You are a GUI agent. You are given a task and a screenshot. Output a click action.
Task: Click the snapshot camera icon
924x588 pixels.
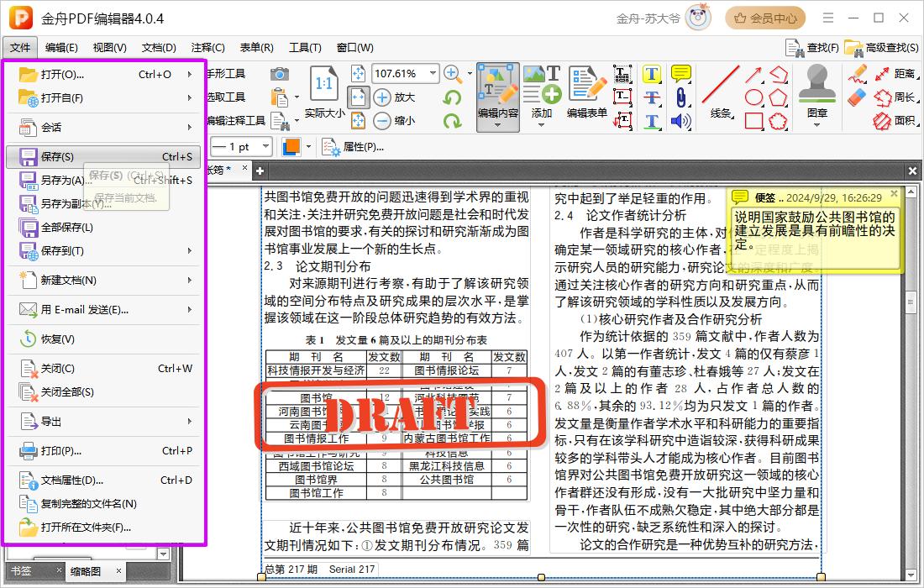pos(280,74)
